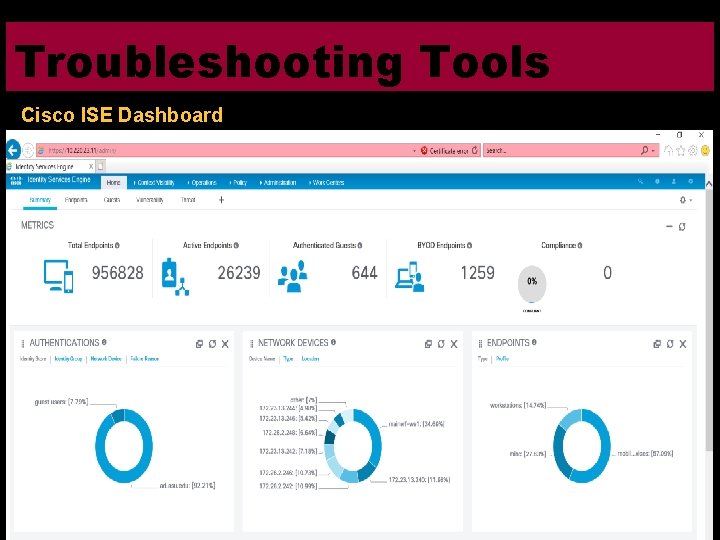The image size is (720, 540).
Task: Collapse the Metrics section with the minus icon
Action: [669, 226]
